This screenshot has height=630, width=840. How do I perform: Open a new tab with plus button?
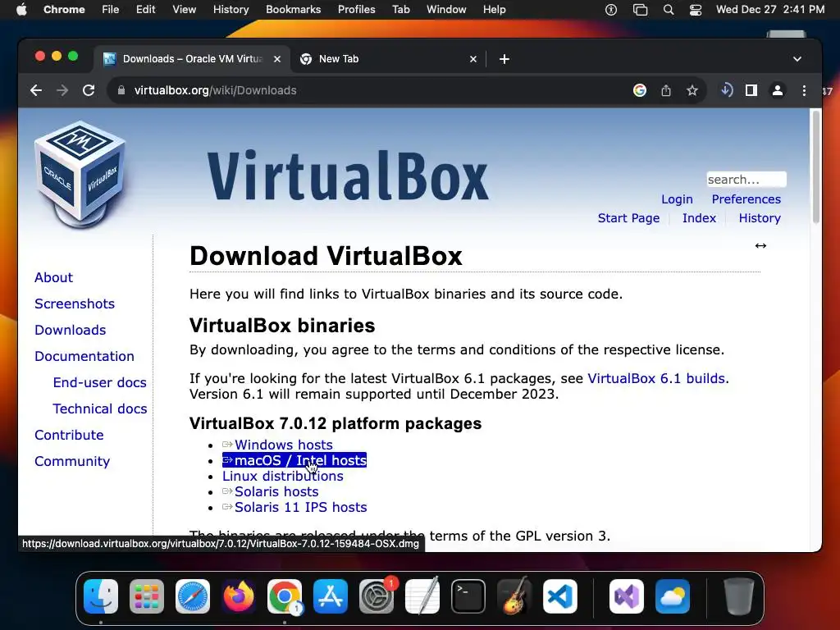[x=504, y=59]
